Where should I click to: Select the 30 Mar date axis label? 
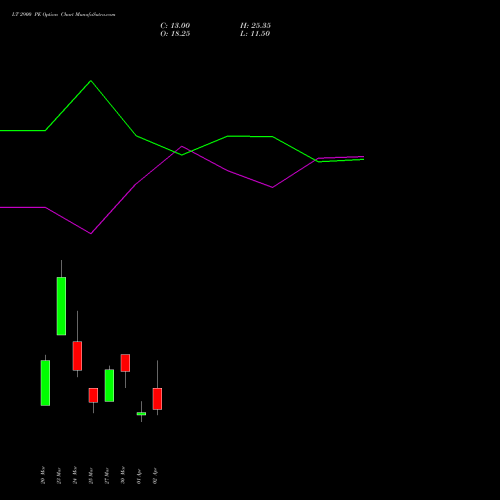click(x=123, y=475)
